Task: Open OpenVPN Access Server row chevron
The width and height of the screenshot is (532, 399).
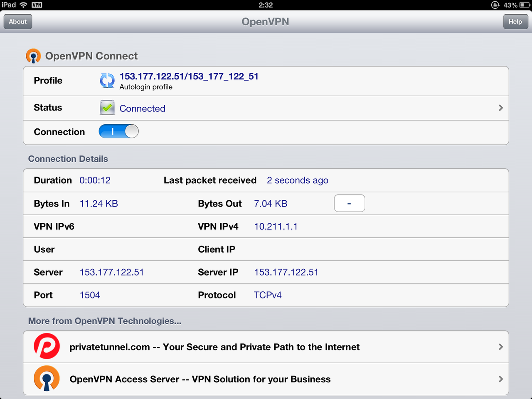Action: click(501, 379)
